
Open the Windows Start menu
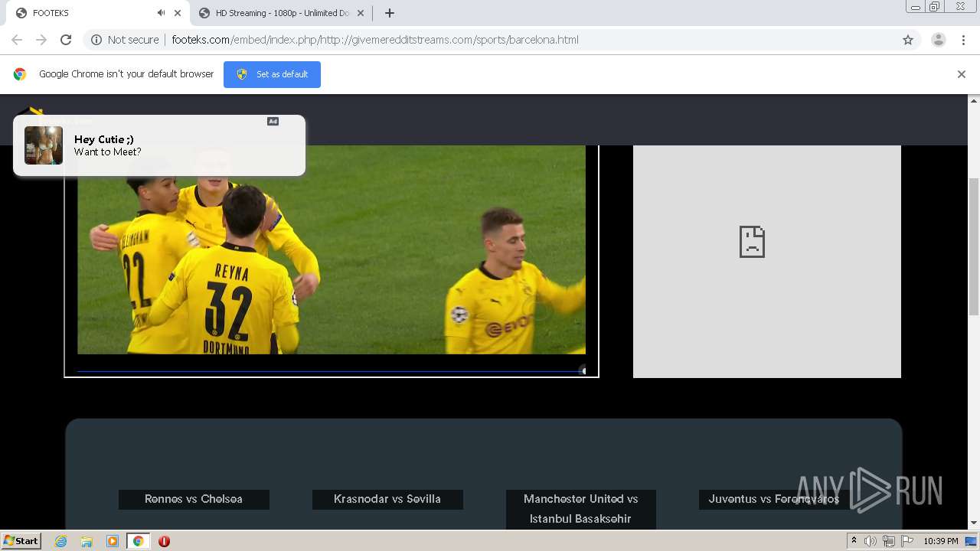21,541
